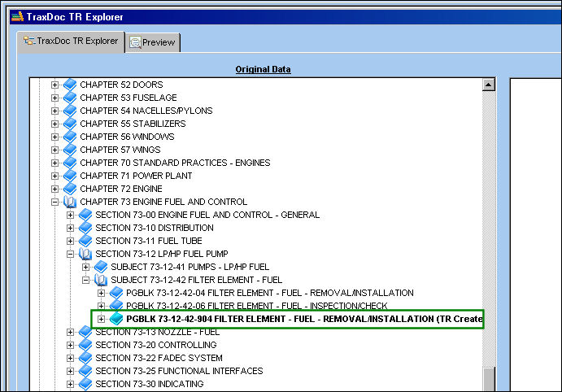Click the SECTION 73-11 FUEL TUBE book icon
This screenshot has width=562, height=392.
click(x=85, y=241)
